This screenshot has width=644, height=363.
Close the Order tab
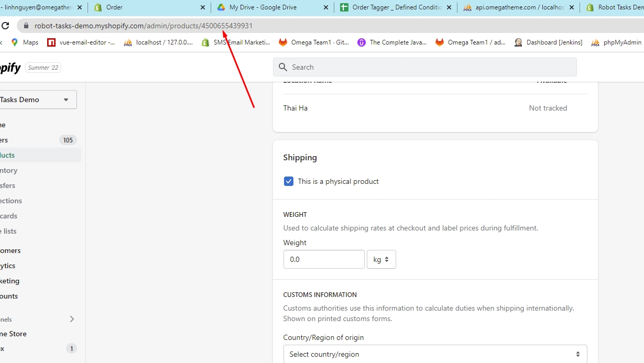pyautogui.click(x=203, y=7)
